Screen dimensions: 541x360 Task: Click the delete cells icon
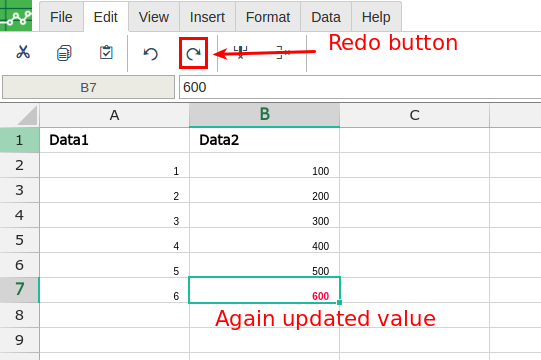pyautogui.click(x=240, y=52)
